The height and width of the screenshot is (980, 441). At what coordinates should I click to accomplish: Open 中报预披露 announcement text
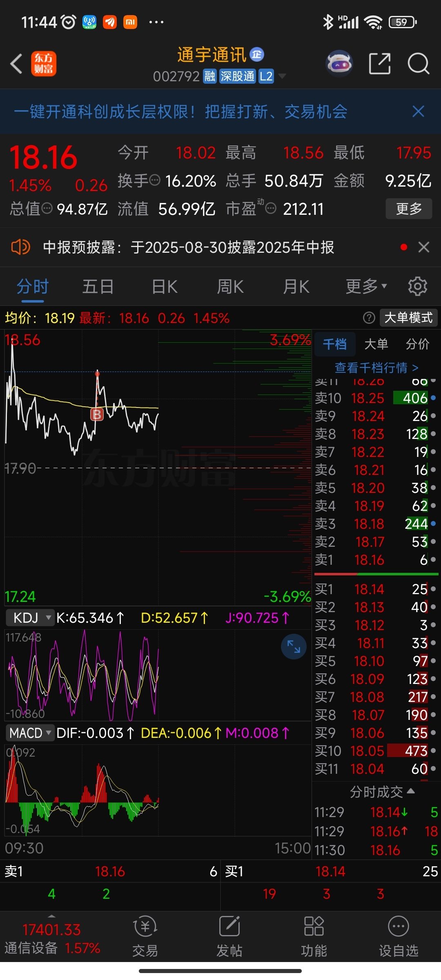pos(188,247)
